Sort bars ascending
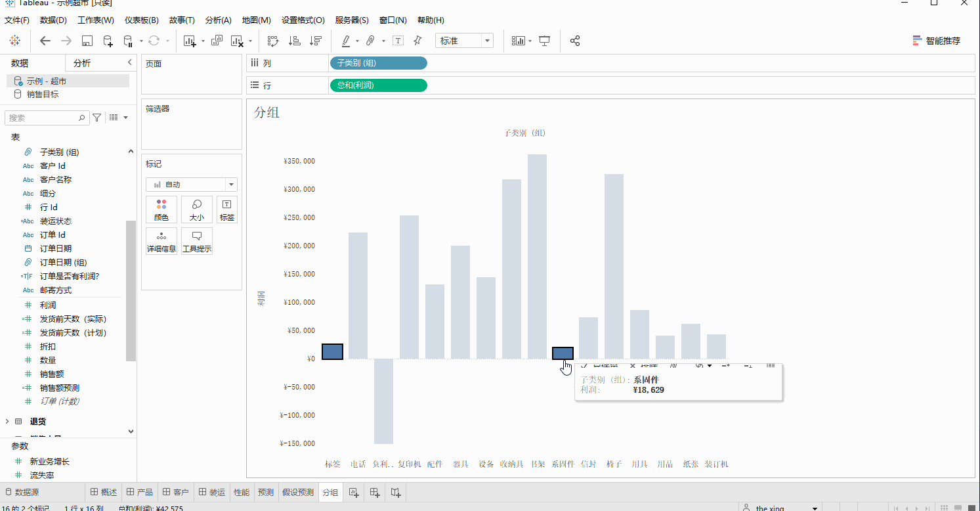This screenshot has width=980, height=511. (295, 41)
